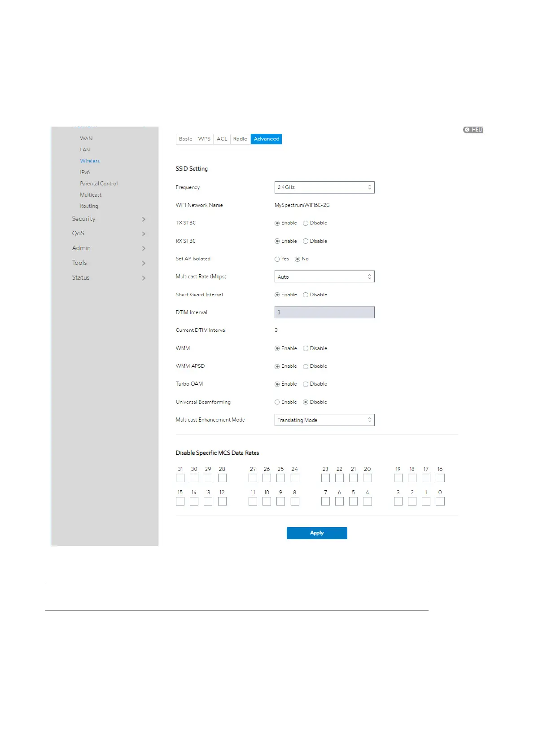This screenshot has height=756, width=534.
Task: Click the Apply button
Action: [317, 533]
